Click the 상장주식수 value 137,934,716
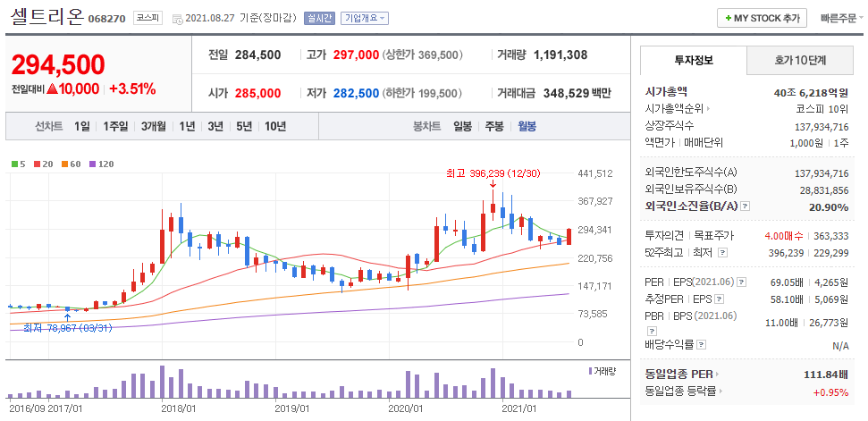Image resolution: width=868 pixels, height=421 pixels. point(822,125)
